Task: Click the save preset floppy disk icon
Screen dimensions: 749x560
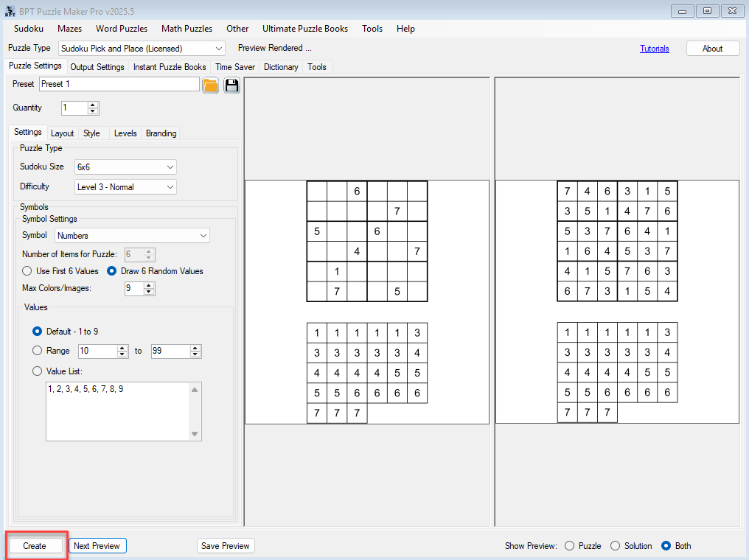Action: click(232, 85)
